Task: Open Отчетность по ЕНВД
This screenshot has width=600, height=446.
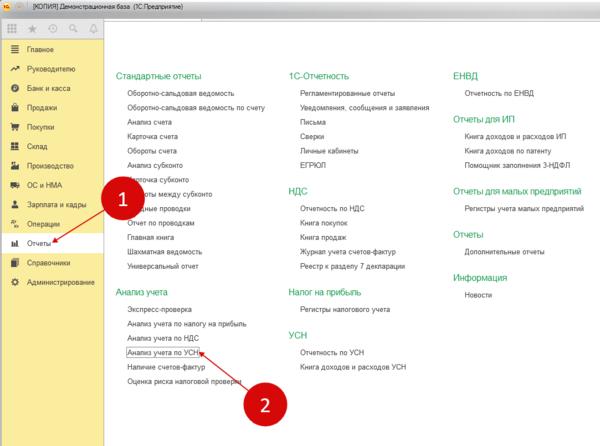Action: pyautogui.click(x=499, y=93)
